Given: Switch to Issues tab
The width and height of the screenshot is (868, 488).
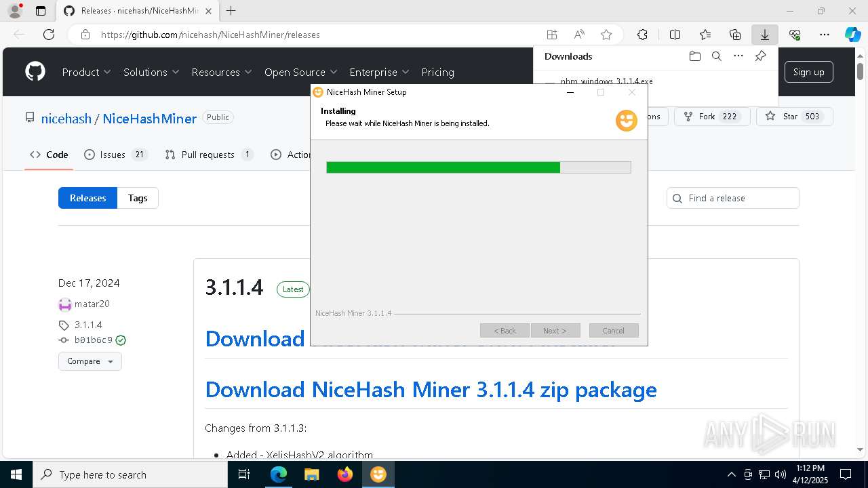Looking at the screenshot, I should pyautogui.click(x=115, y=155).
